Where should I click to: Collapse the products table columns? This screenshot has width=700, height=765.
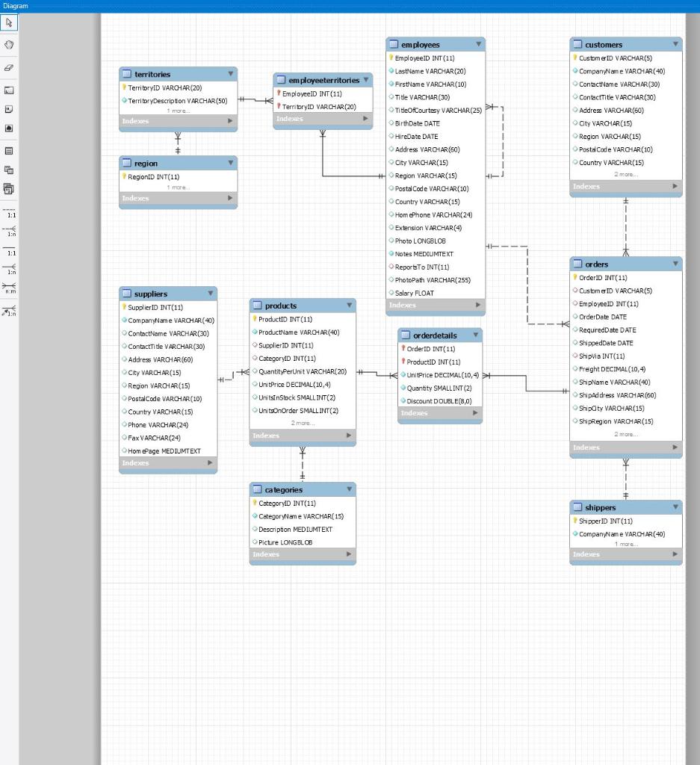[x=350, y=305]
